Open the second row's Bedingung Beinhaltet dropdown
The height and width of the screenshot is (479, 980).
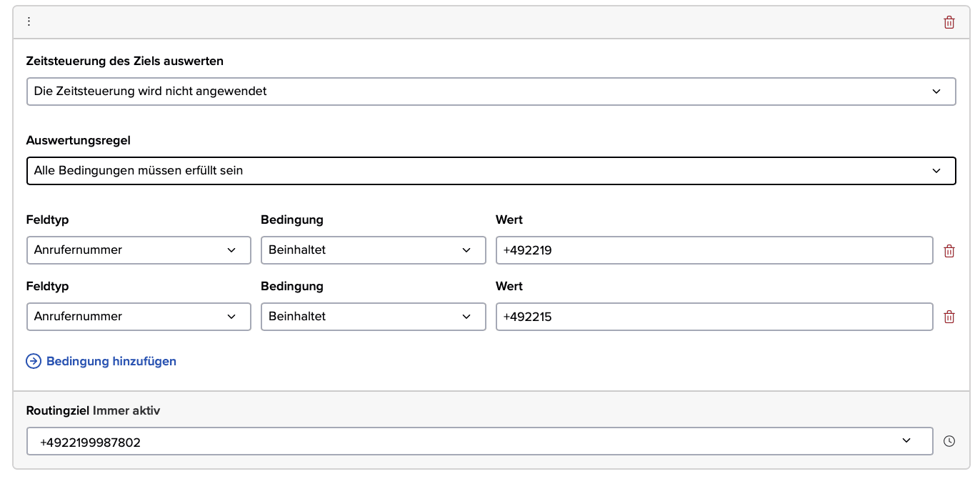click(x=373, y=317)
